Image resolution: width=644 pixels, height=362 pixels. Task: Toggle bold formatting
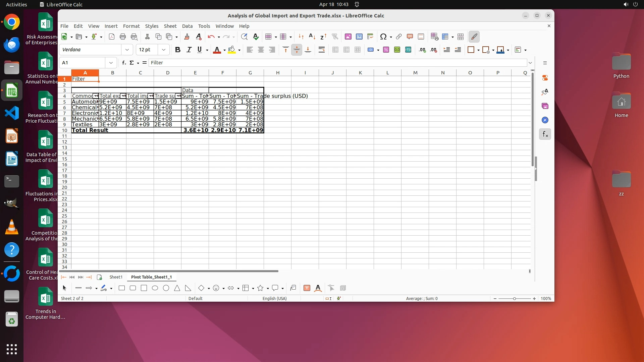[x=178, y=50]
